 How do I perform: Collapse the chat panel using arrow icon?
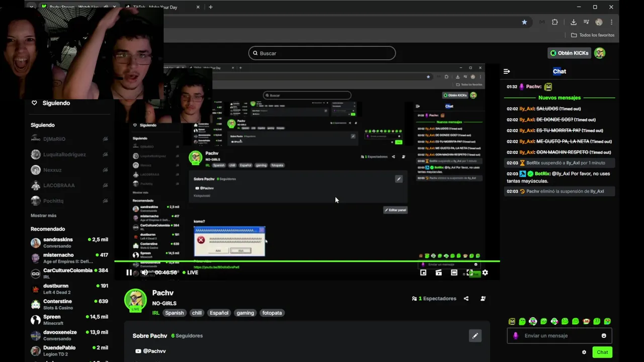pyautogui.click(x=507, y=71)
